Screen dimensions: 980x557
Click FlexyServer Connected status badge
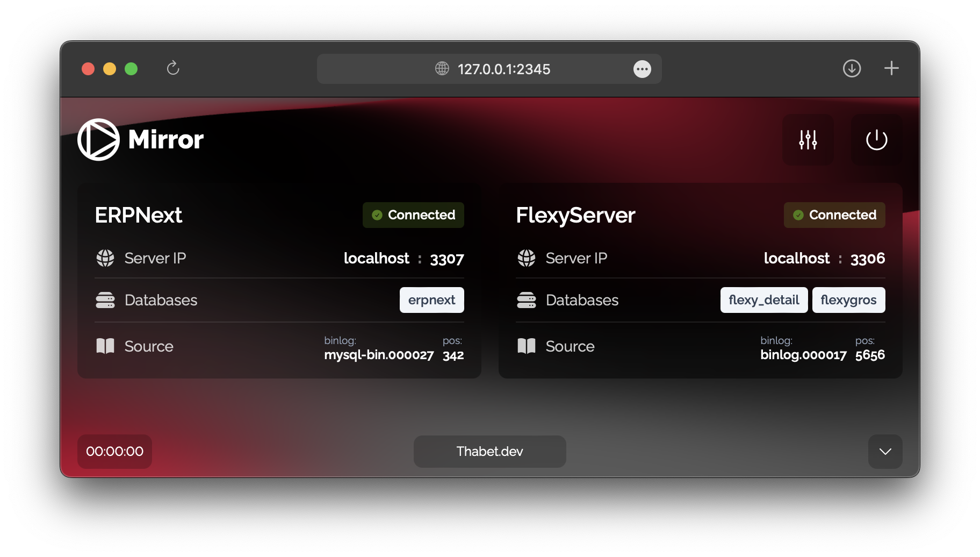(834, 215)
